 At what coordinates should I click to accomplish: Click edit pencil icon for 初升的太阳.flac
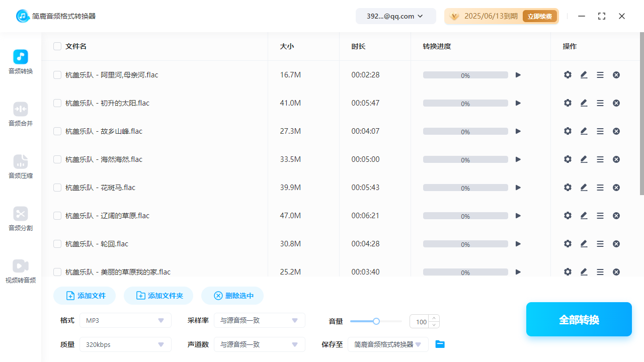(584, 103)
